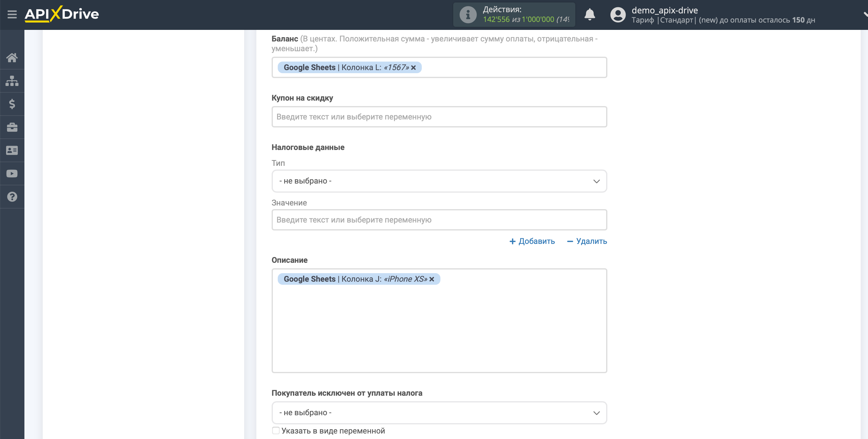Remove the Колонка J «iPhone XS» tag
Image resolution: width=868 pixels, height=439 pixels.
pos(432,279)
